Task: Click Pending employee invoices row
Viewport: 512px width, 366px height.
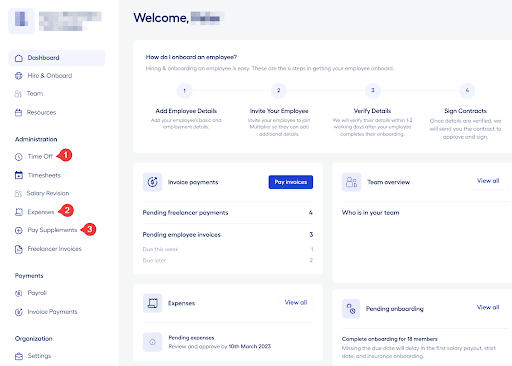Action: (228, 235)
